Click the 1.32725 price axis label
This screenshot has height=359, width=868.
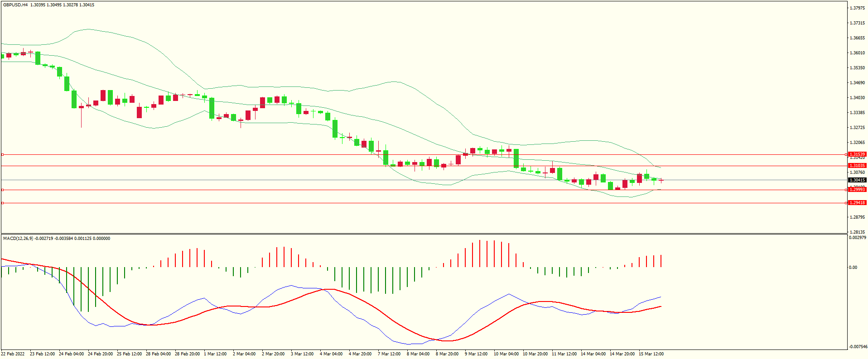tap(857, 128)
